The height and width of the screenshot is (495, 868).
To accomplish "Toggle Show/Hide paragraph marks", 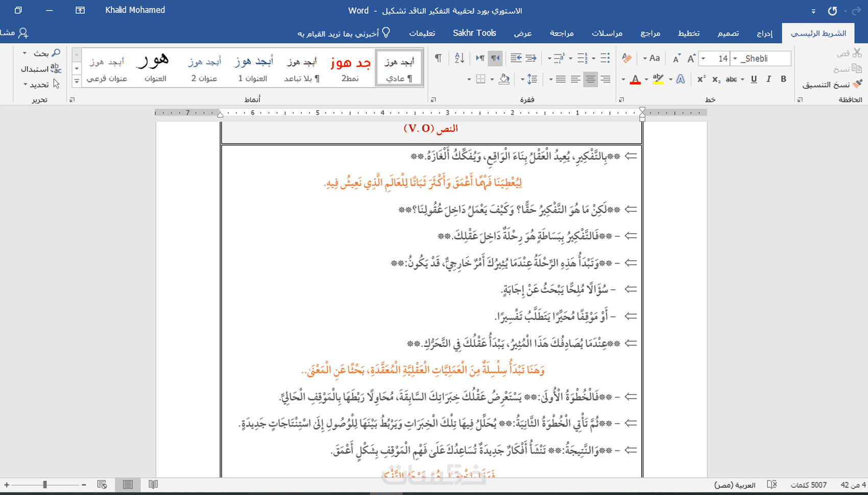I will pyautogui.click(x=438, y=58).
